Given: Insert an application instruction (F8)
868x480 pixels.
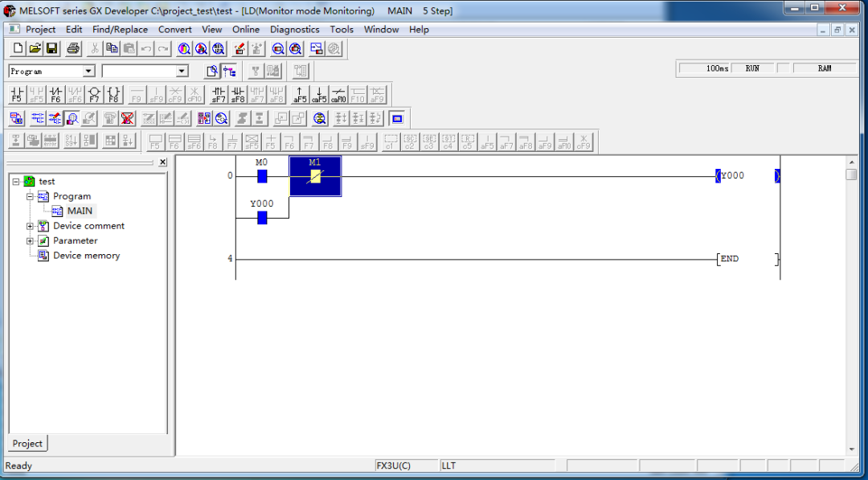Looking at the screenshot, I should point(113,95).
